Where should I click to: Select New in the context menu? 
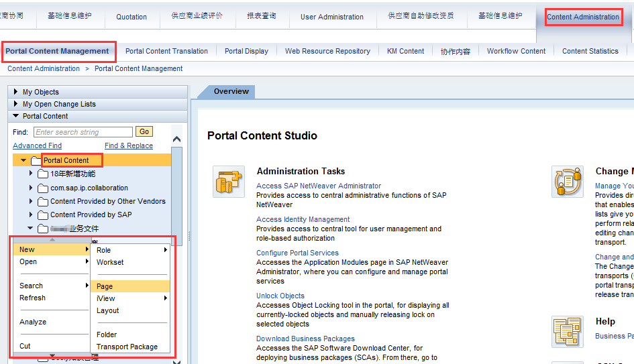(x=52, y=249)
